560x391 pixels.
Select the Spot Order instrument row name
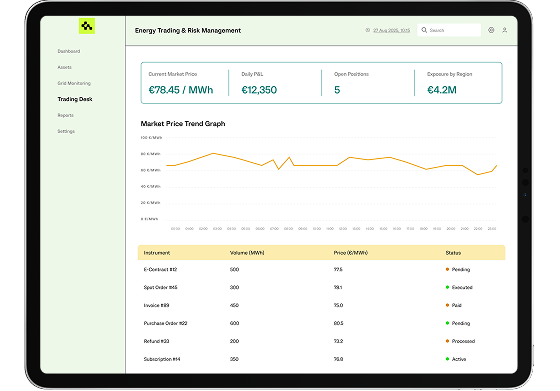(x=160, y=287)
